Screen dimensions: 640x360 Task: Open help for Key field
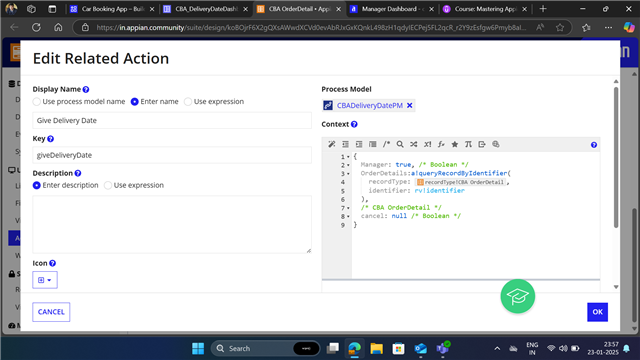[51, 139]
